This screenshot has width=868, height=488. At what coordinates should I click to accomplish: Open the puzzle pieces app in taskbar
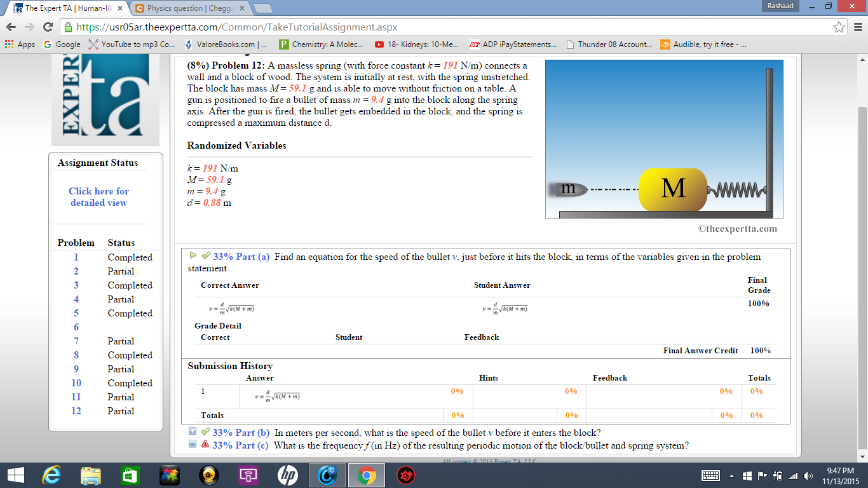(x=168, y=475)
